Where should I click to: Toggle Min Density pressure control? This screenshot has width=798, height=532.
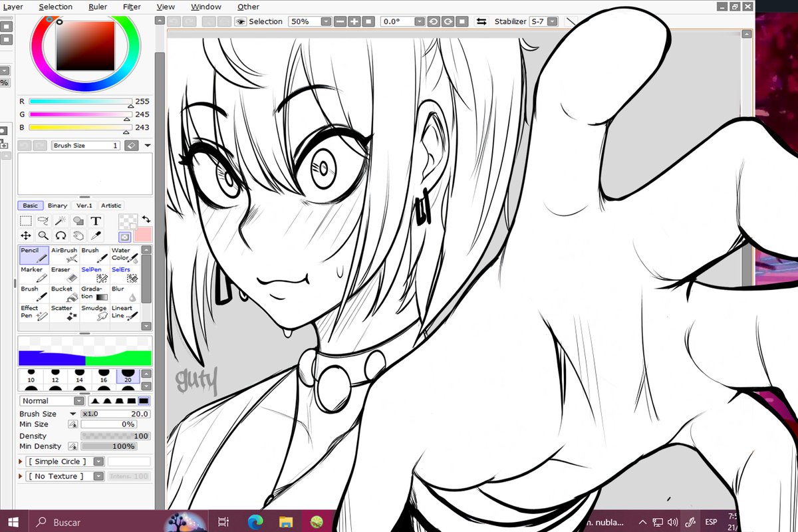coord(72,446)
